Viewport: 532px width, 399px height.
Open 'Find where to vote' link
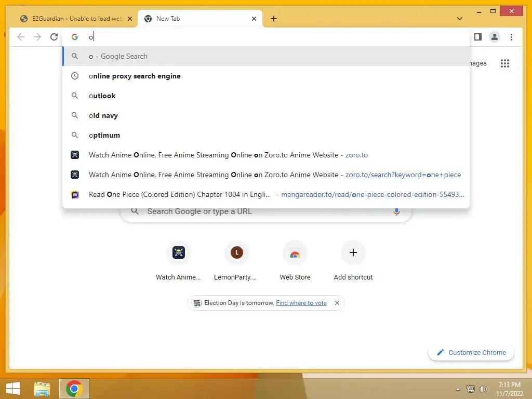click(x=301, y=303)
